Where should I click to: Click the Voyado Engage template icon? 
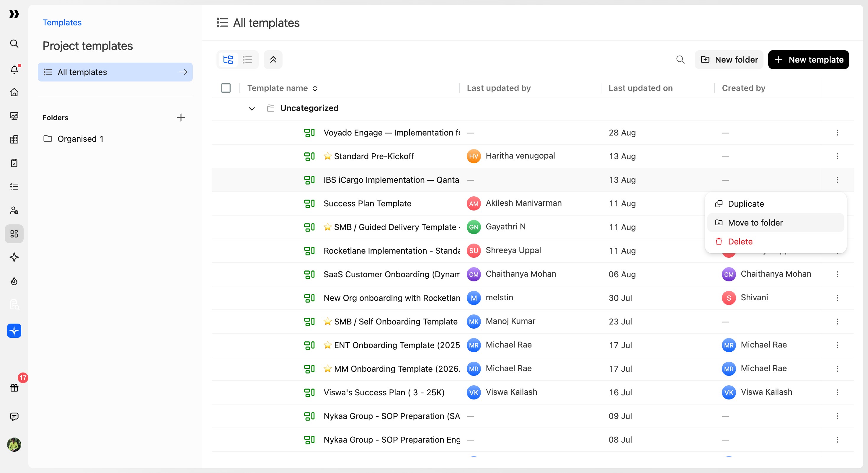pyautogui.click(x=309, y=133)
